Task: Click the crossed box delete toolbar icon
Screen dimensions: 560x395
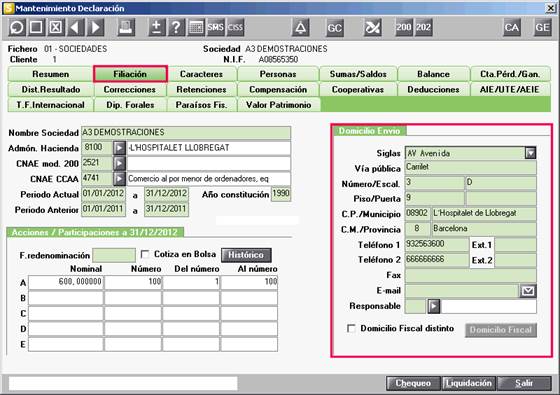Action: coord(55,27)
